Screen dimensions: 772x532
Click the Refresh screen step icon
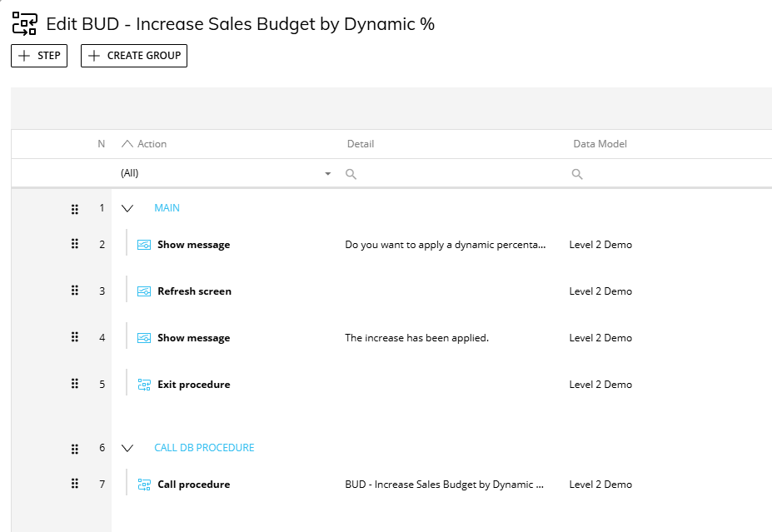point(144,291)
